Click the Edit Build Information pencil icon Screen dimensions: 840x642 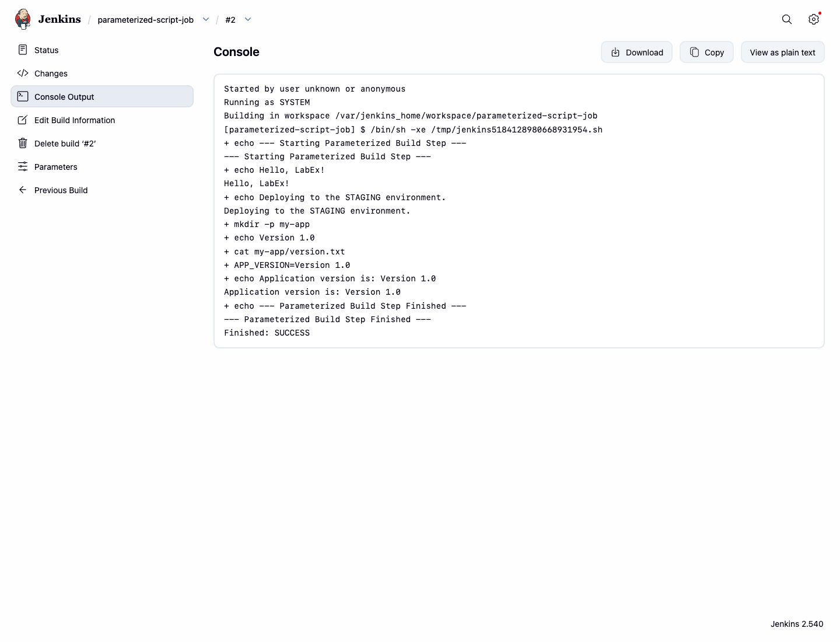tap(23, 120)
